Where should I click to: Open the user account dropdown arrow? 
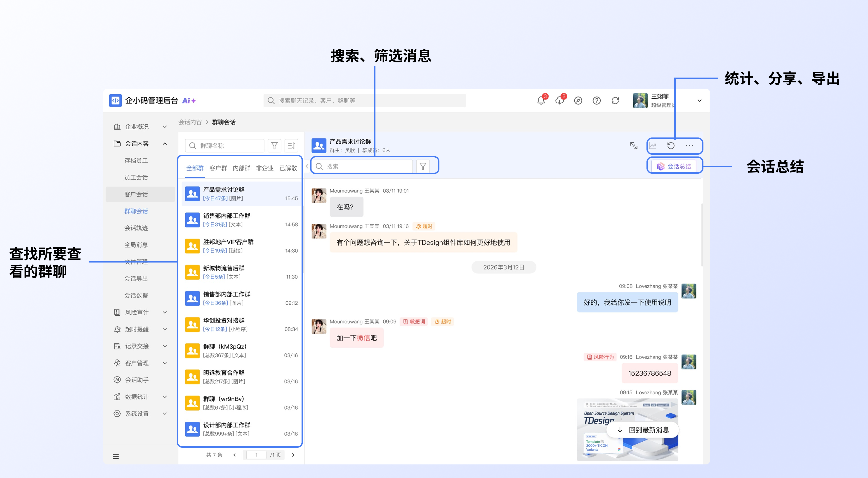click(699, 100)
